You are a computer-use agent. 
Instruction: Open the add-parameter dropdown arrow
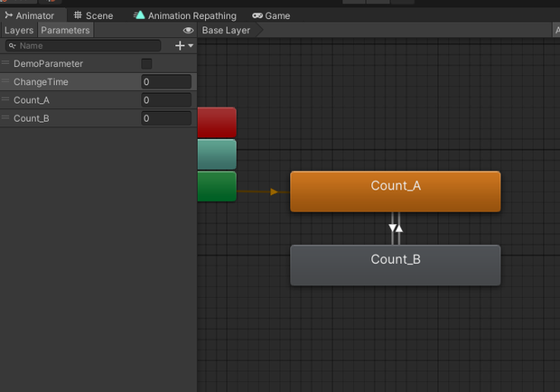coord(191,46)
